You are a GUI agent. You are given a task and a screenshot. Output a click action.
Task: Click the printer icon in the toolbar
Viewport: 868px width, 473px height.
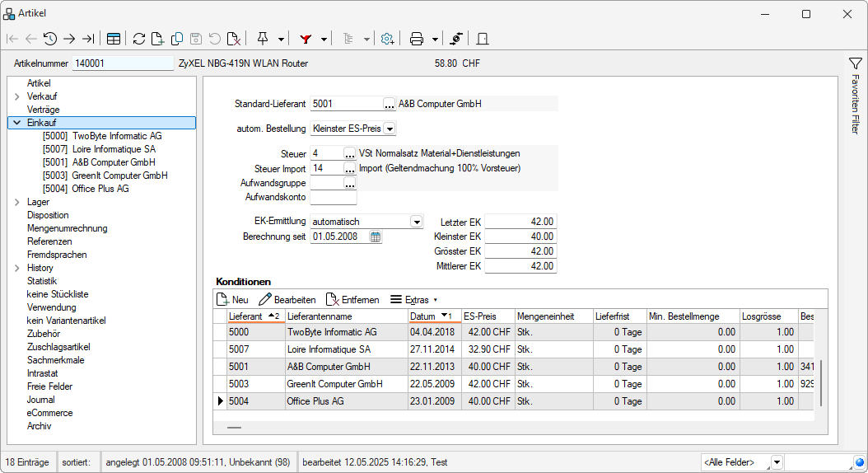[x=417, y=39]
